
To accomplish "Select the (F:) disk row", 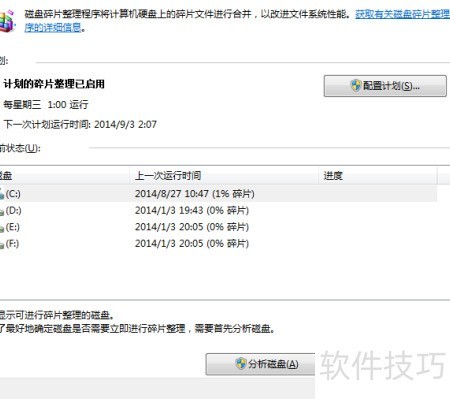I will tap(218, 244).
